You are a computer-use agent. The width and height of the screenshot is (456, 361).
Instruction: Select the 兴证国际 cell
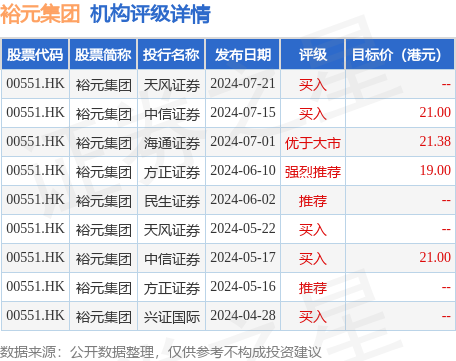click(x=172, y=317)
